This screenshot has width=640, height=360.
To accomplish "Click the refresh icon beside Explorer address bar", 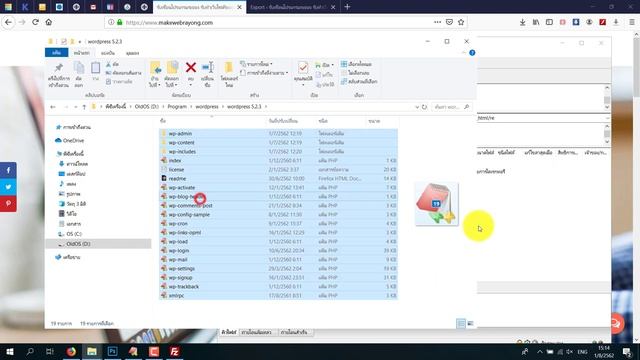I will click(x=424, y=107).
